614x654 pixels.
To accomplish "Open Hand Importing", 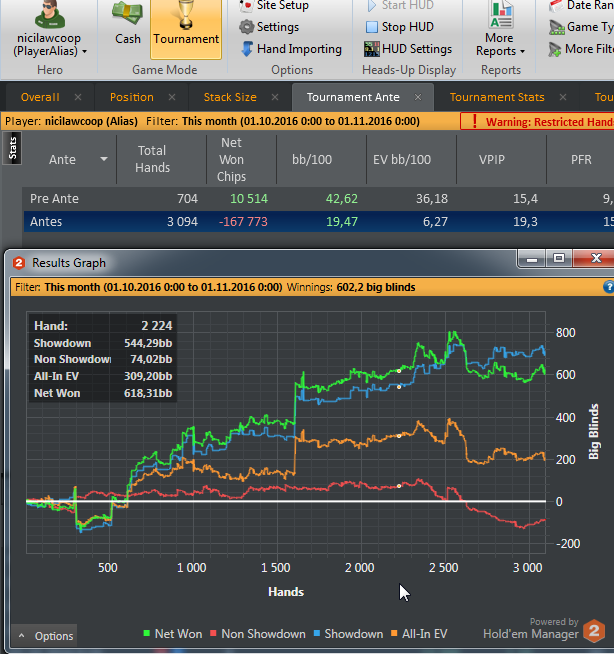I will pos(291,49).
